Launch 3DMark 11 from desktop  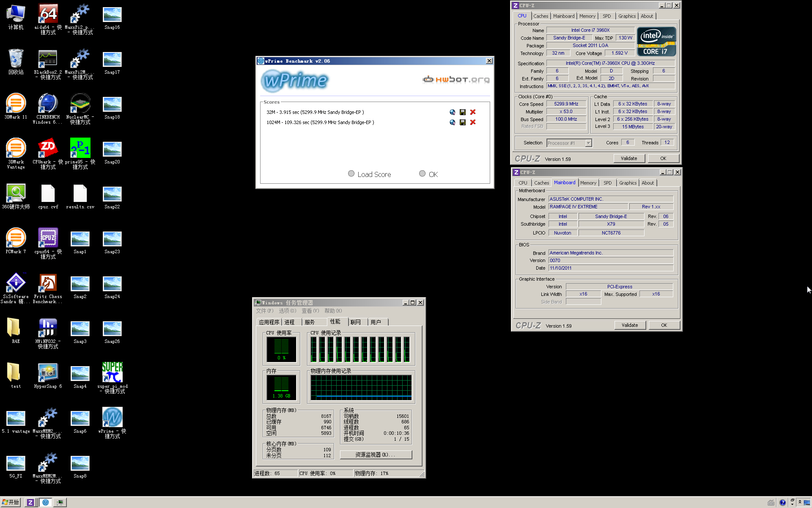pos(16,106)
